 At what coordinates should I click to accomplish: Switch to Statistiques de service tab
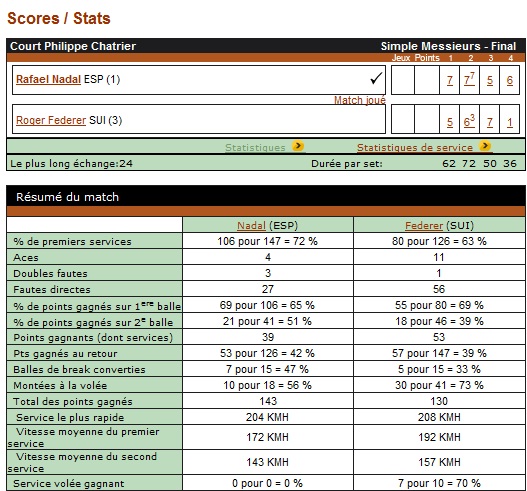415,148
